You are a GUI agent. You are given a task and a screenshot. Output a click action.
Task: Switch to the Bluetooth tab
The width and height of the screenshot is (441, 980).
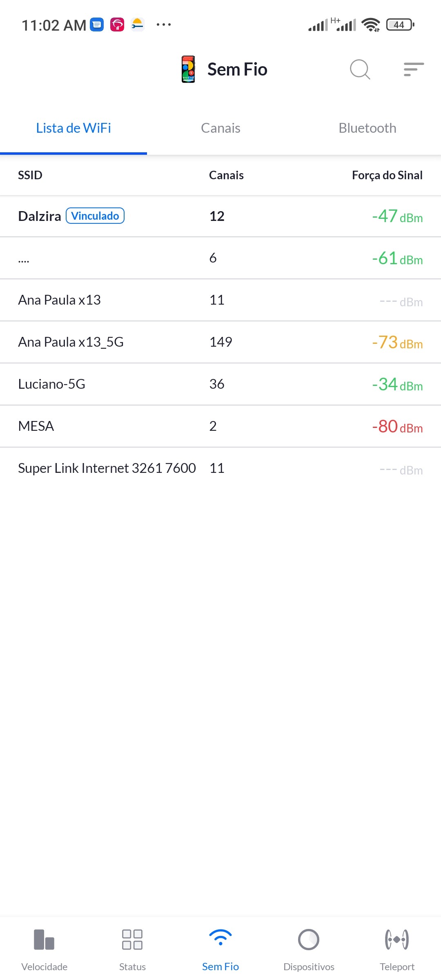[367, 128]
